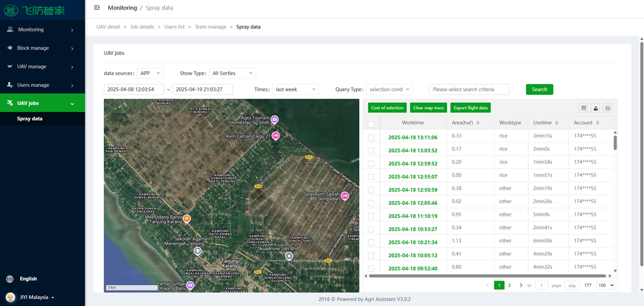The width and height of the screenshot is (644, 306).
Task: Click the Skuadrone Sdn Bhd map pin
Action: pyautogui.click(x=289, y=256)
